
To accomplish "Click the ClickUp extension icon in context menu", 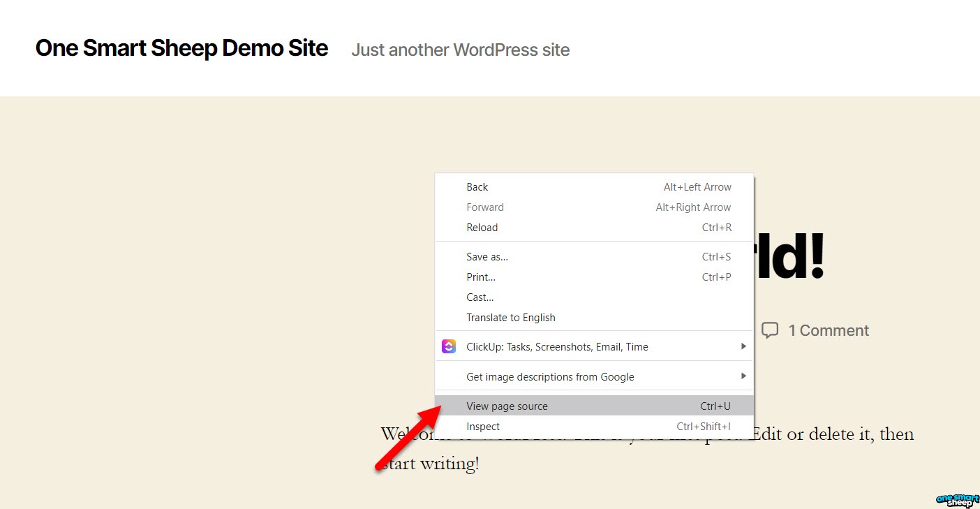I will point(449,346).
